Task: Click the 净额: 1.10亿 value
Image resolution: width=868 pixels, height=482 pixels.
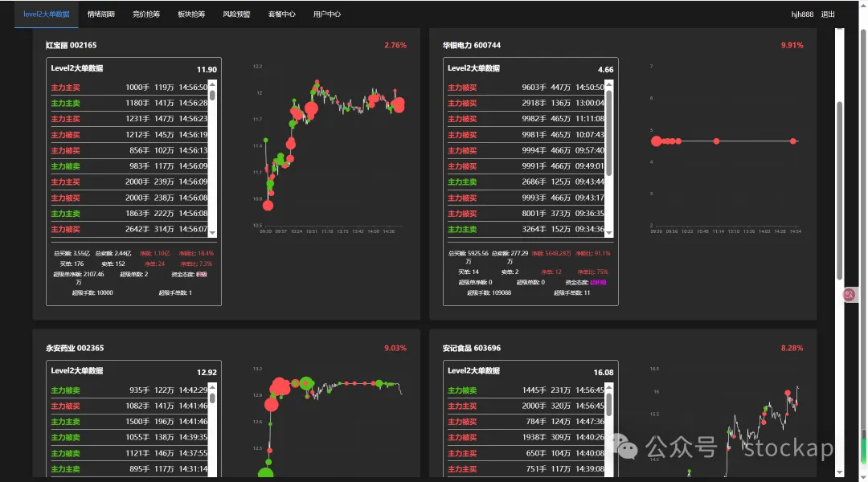Action: (x=154, y=253)
